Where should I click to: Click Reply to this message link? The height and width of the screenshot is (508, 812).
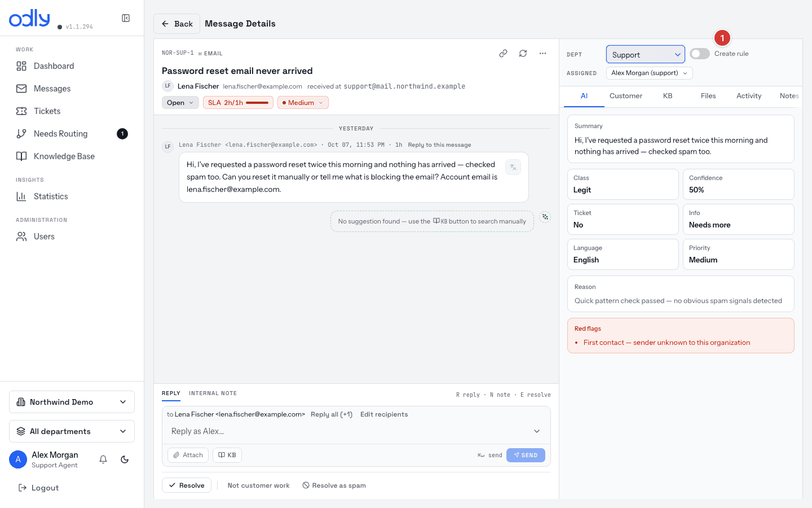point(439,145)
